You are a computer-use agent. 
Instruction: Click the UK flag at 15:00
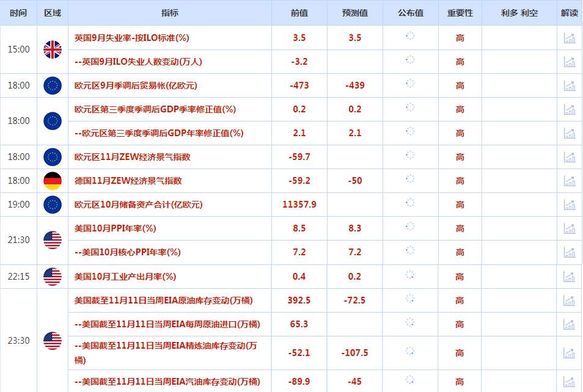point(53,49)
